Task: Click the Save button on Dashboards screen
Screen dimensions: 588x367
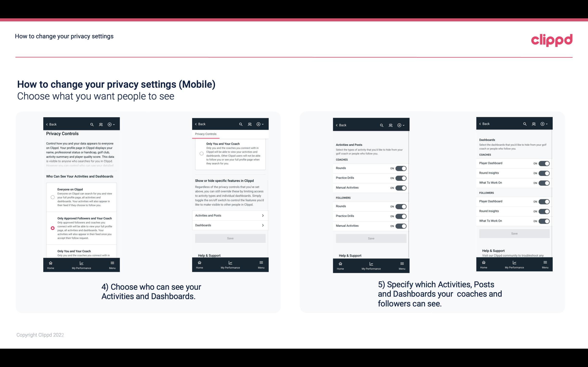Action: tap(514, 233)
